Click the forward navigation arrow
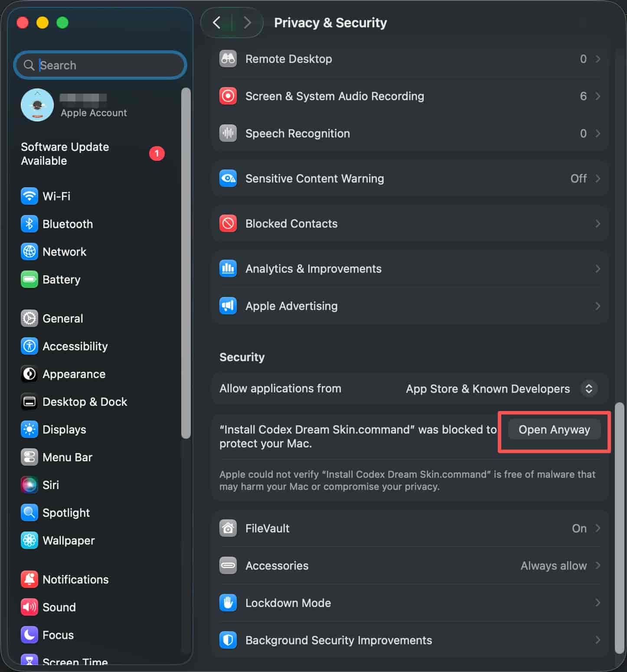Viewport: 627px width, 672px height. tap(247, 22)
